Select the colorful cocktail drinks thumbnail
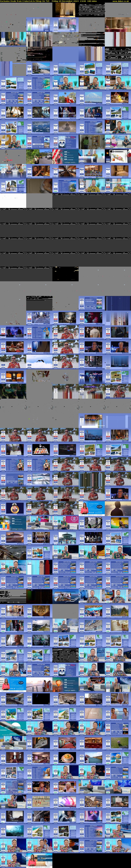 tap(13, 523)
